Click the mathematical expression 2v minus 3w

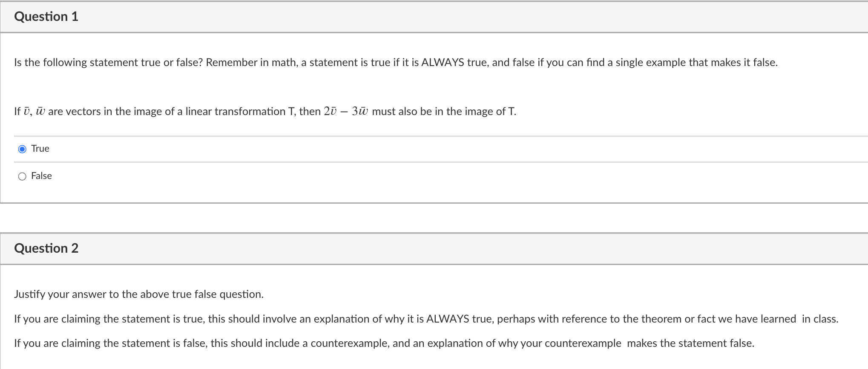pos(346,111)
